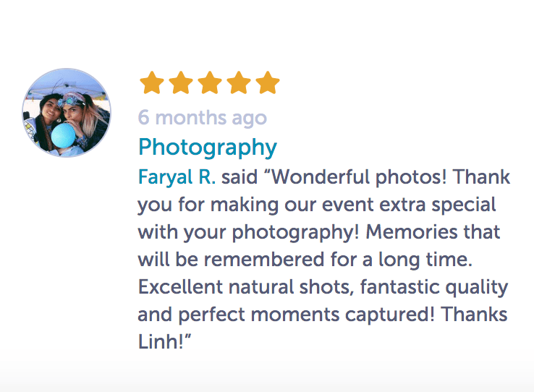This screenshot has width=534, height=392.
Task: Open the reviewer's circular profile photo
Action: coord(67,113)
